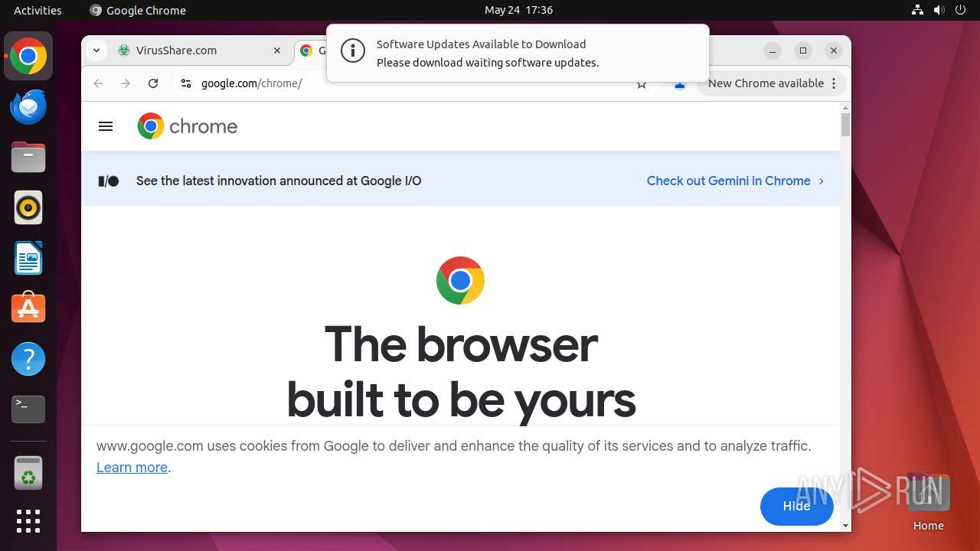
Task: Show Applications grid in the dock
Action: pyautogui.click(x=28, y=521)
